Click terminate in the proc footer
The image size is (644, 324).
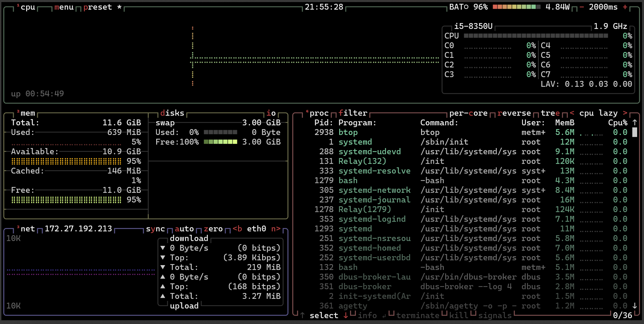(x=418, y=315)
